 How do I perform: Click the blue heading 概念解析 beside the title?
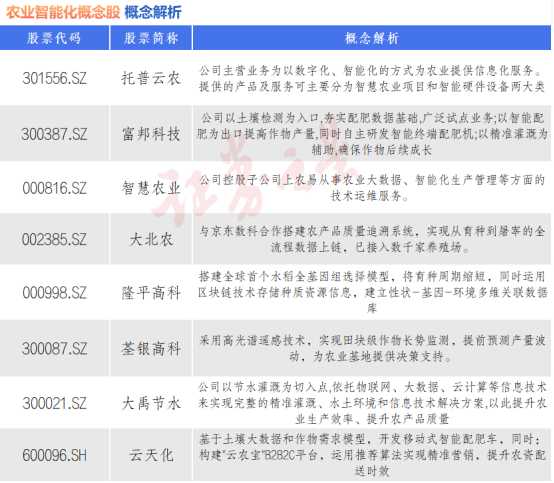(153, 12)
